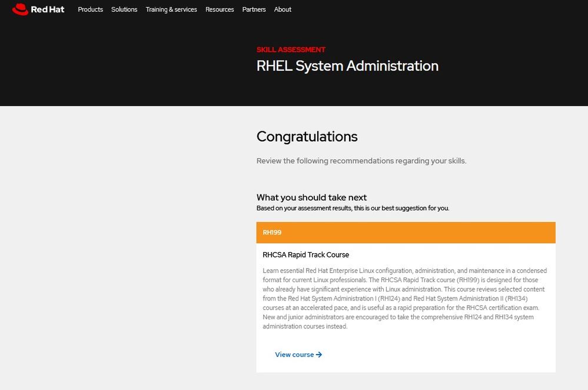This screenshot has width=588, height=390.
Task: Click the 'What you should take next' heading
Action: click(311, 197)
